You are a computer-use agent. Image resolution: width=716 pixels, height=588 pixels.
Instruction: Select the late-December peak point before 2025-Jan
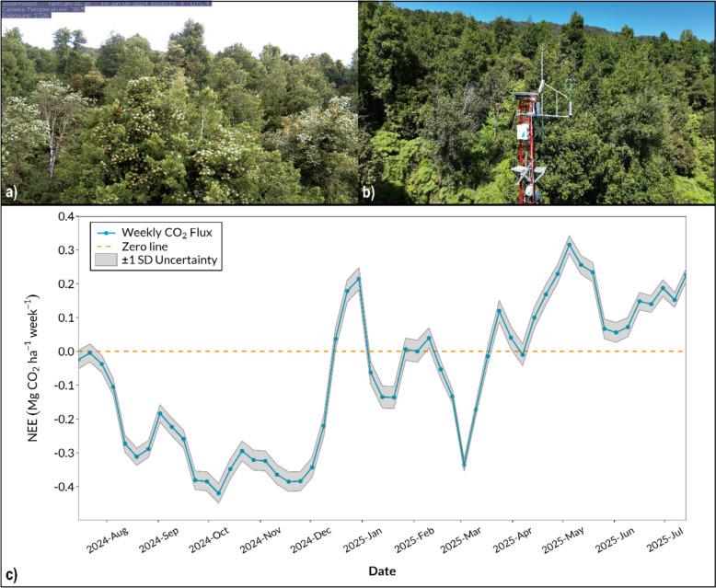[358, 279]
